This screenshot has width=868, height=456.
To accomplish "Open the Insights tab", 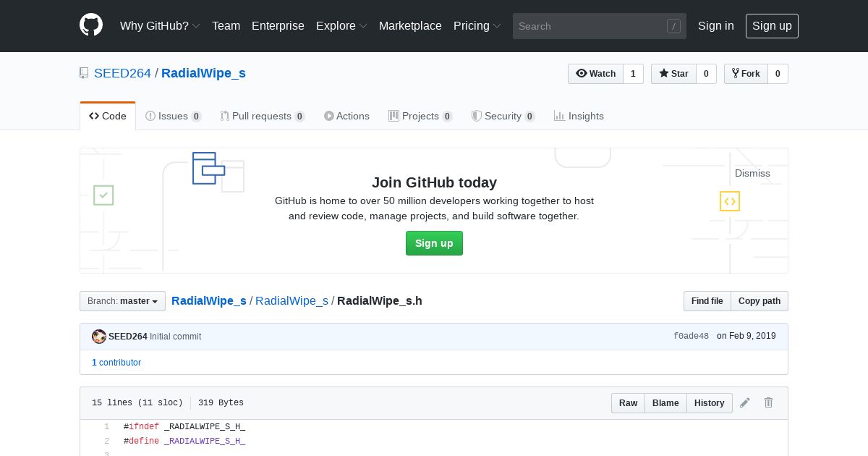I will coord(579,116).
